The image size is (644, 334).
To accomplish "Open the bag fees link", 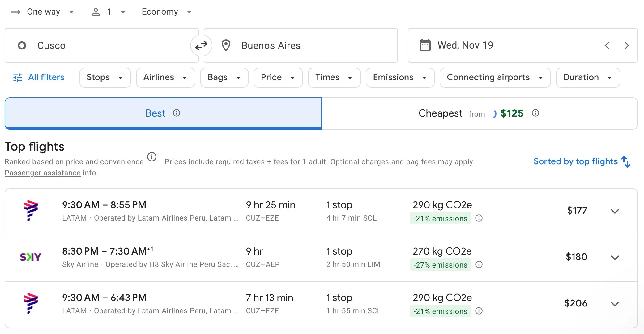I will tap(420, 162).
